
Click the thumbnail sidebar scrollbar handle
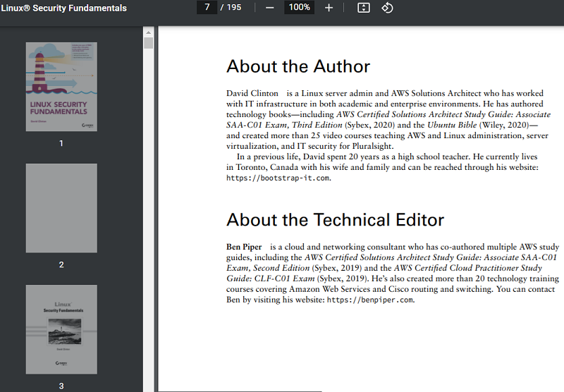[148, 43]
